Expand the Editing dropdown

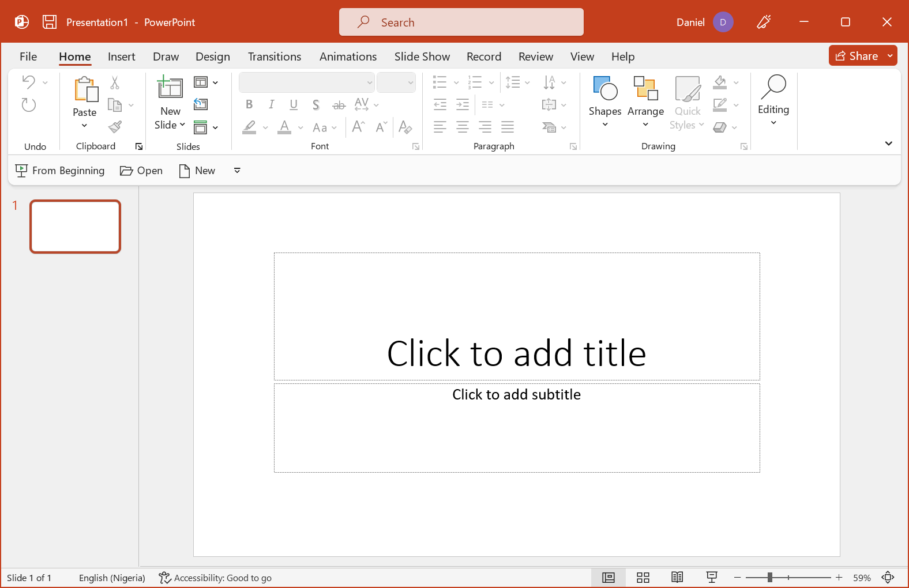(773, 101)
